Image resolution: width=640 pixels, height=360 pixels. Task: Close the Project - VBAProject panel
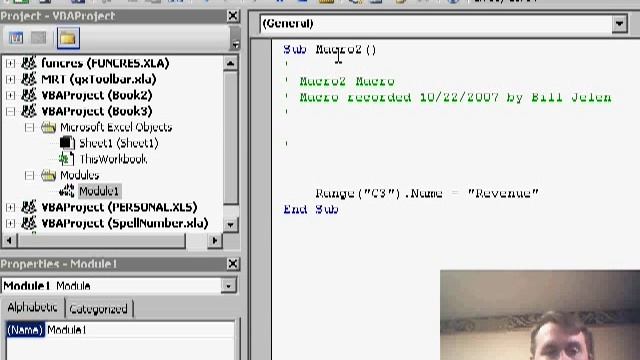[233, 16]
